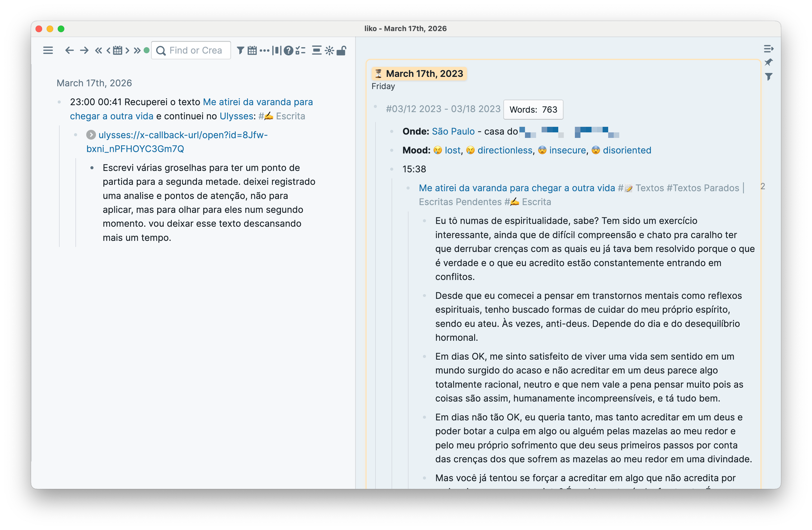Click the Words: 763 counter badge
The image size is (812, 530).
click(x=533, y=110)
